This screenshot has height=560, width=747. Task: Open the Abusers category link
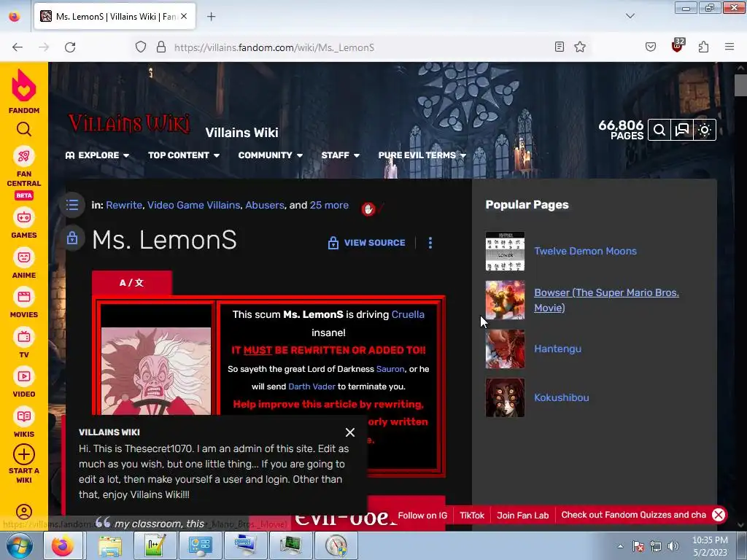(x=264, y=205)
